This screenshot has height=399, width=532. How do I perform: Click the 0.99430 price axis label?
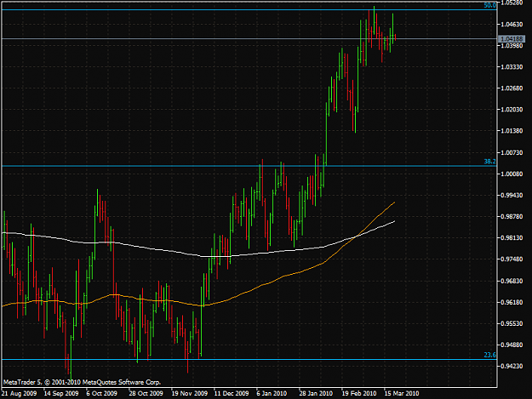(512, 196)
